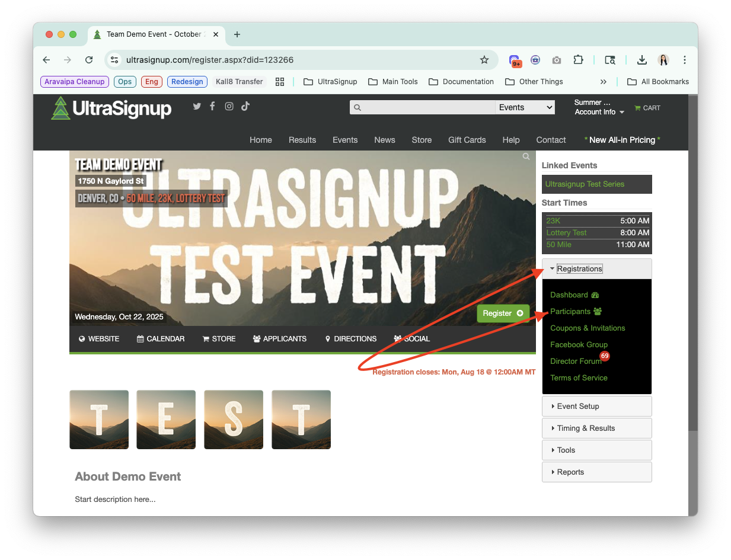Open Gift Cards in the navigation

coord(467,140)
